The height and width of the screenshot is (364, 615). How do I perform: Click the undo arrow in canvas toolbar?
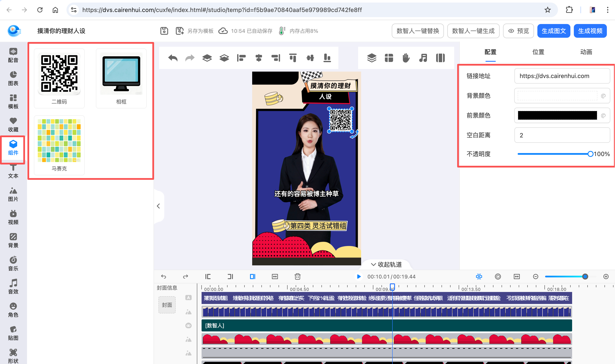point(173,58)
